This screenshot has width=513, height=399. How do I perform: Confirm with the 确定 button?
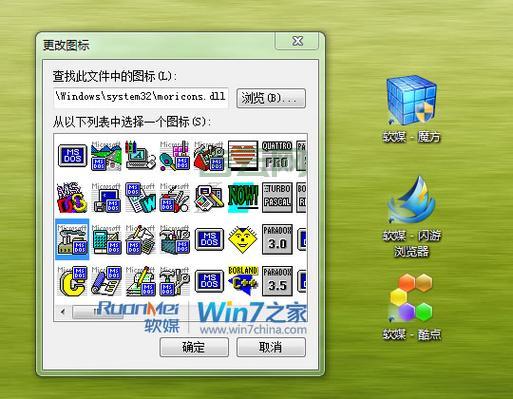pos(194,347)
